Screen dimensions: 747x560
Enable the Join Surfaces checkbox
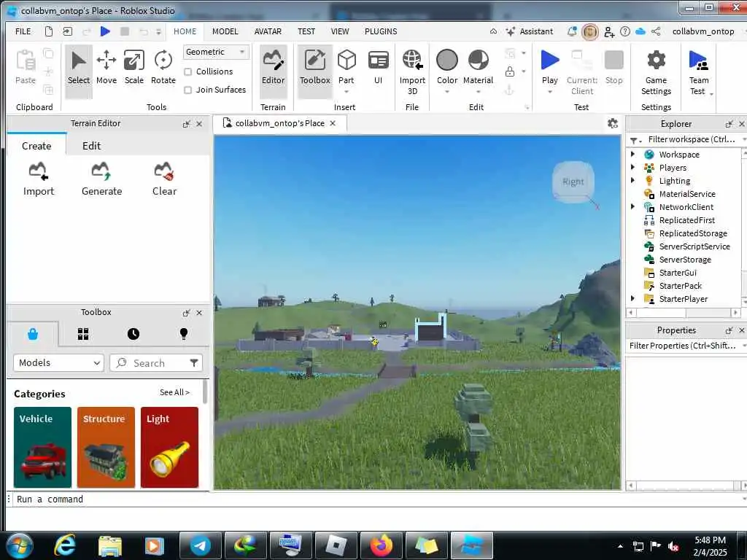(x=188, y=90)
